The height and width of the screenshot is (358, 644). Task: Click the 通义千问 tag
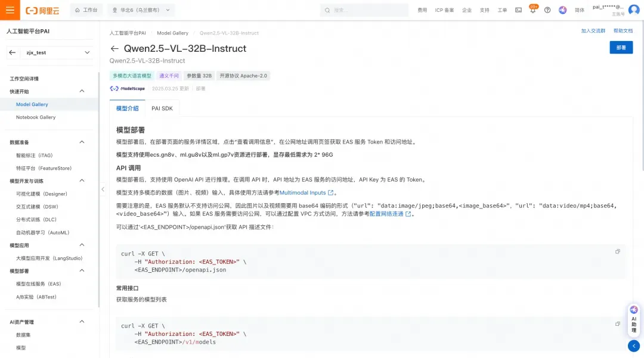click(169, 76)
